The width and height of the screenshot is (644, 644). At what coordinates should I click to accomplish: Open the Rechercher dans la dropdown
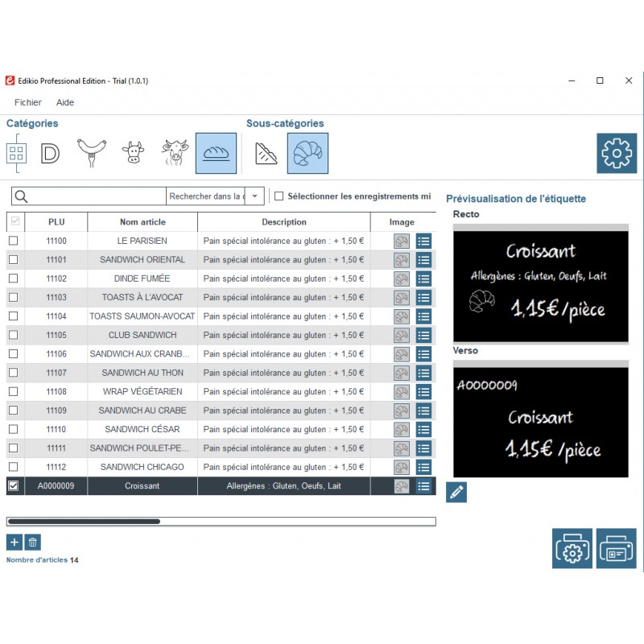coord(255,196)
